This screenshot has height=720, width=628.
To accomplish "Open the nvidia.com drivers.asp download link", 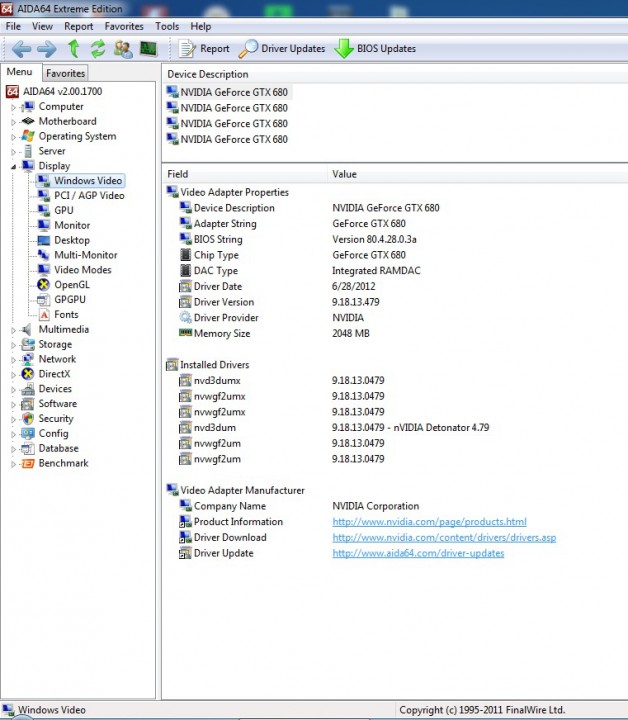I will pos(444,537).
